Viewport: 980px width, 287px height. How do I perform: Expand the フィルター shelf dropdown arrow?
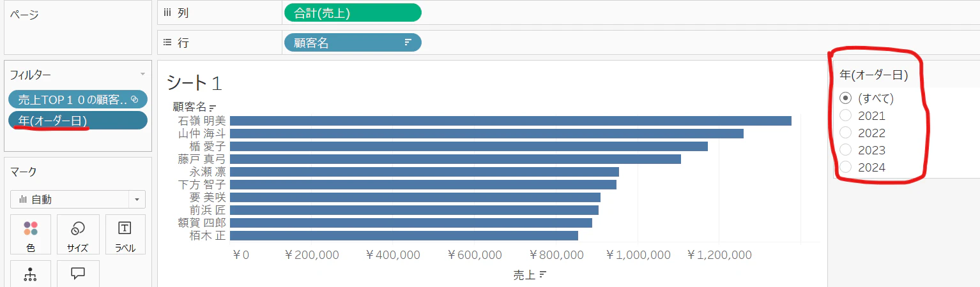tap(143, 75)
